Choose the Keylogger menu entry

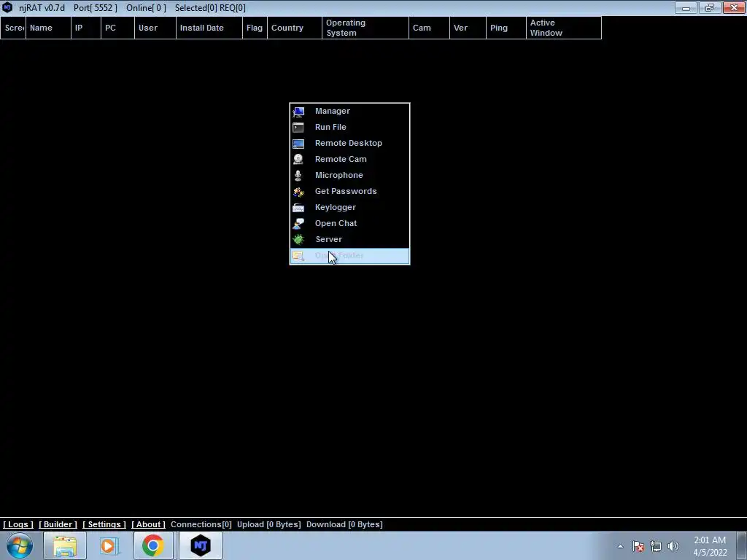coord(349,207)
